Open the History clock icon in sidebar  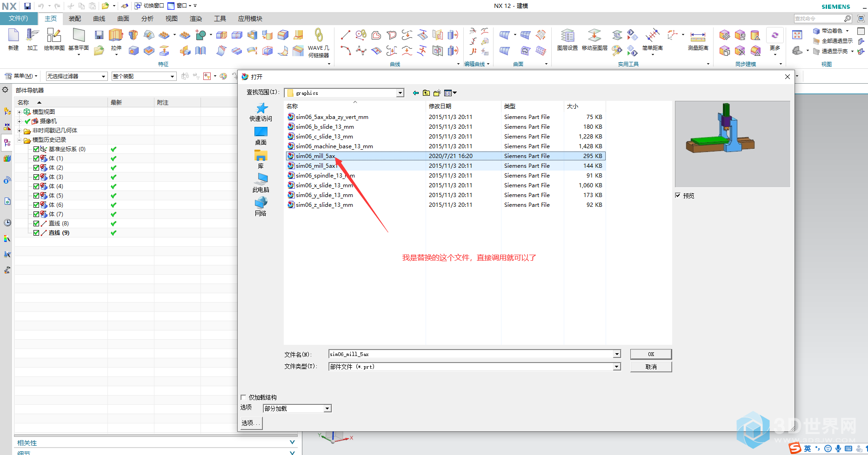tap(7, 223)
